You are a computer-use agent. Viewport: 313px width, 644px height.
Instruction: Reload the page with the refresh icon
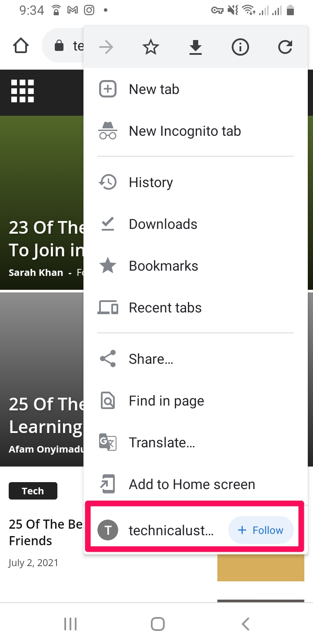pos(285,47)
